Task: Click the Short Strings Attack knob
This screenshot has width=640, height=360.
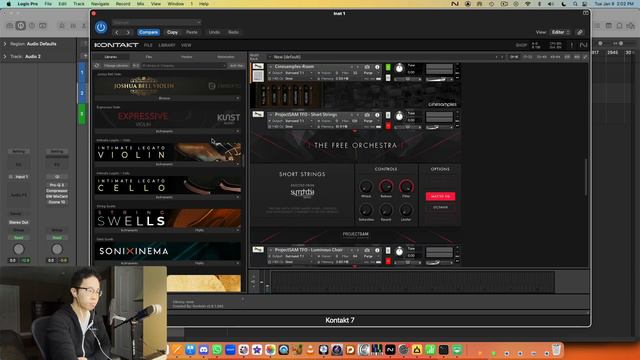Action: pyautogui.click(x=366, y=187)
